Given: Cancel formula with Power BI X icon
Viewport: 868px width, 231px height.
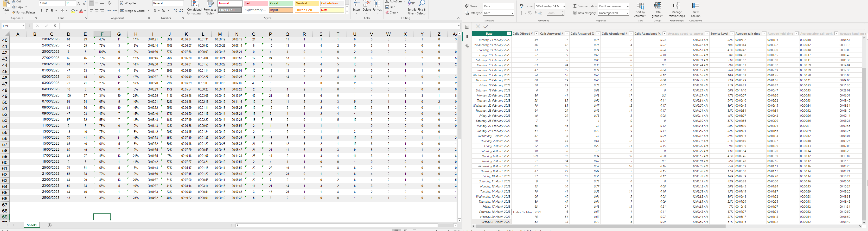Looking at the screenshot, I should 478,27.
